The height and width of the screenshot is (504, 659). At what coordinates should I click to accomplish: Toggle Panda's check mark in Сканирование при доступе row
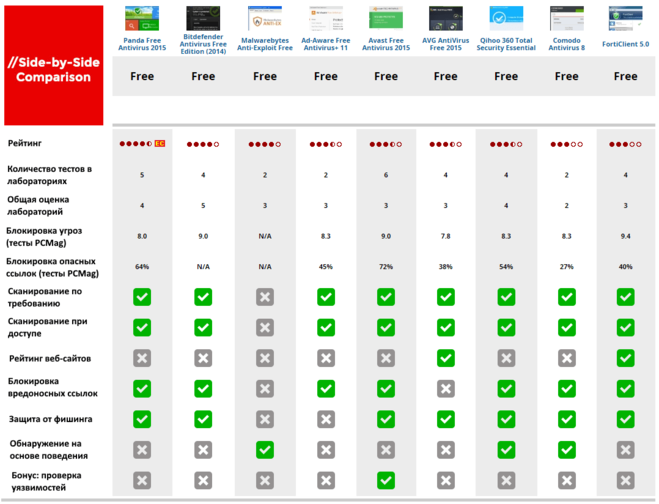click(x=142, y=327)
